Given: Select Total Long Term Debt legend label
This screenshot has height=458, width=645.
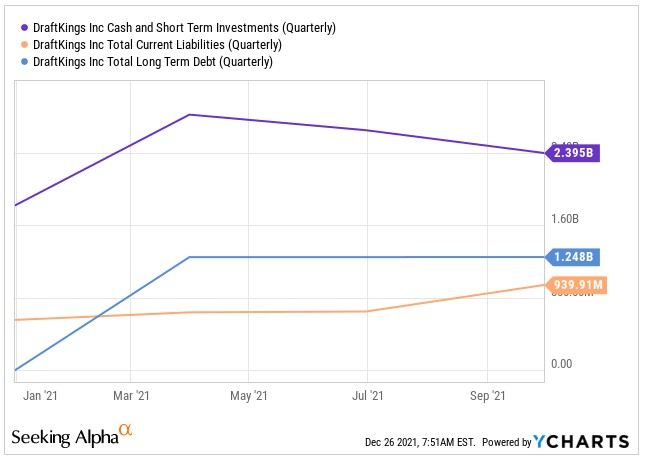Looking at the screenshot, I should (x=153, y=62).
